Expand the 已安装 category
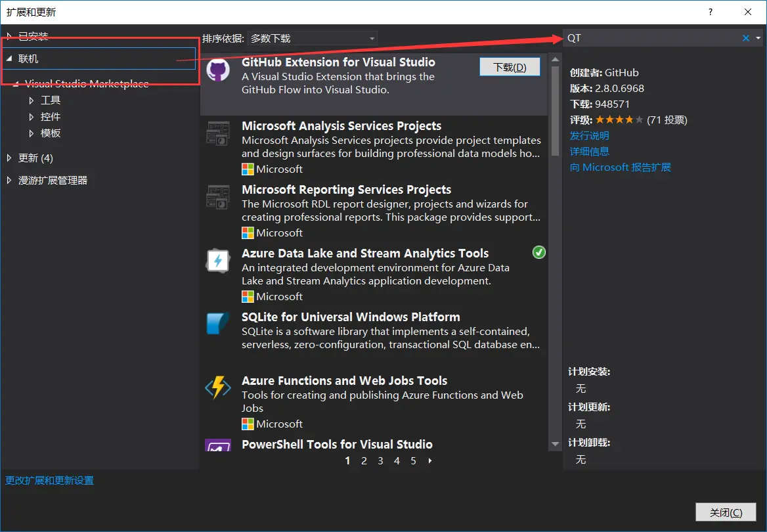The image size is (767, 532). point(9,35)
